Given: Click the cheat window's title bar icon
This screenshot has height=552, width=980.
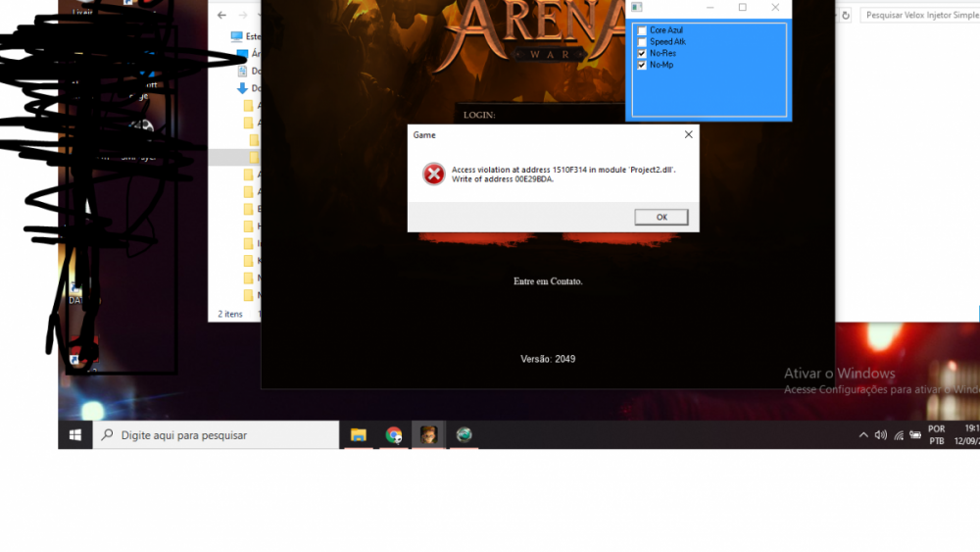Looking at the screenshot, I should (x=636, y=7).
